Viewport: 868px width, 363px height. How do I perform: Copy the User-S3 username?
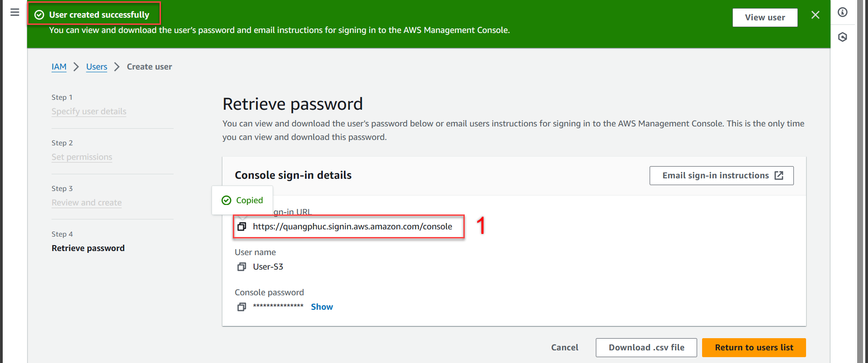pos(242,266)
